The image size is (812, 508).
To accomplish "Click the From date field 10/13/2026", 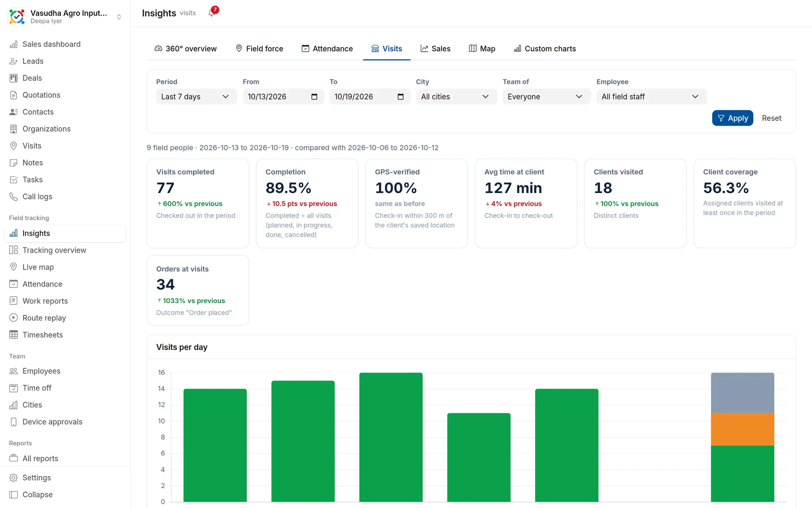I will pos(283,97).
